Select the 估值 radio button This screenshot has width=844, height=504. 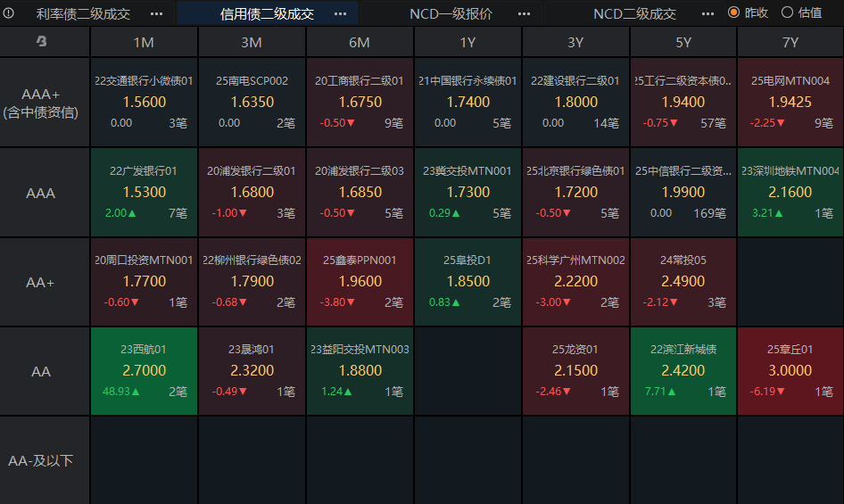(787, 12)
